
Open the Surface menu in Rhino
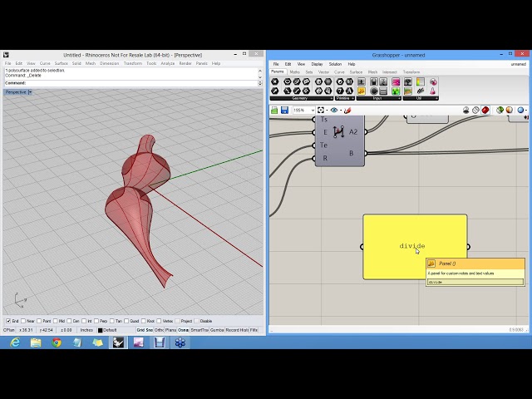pos(61,63)
